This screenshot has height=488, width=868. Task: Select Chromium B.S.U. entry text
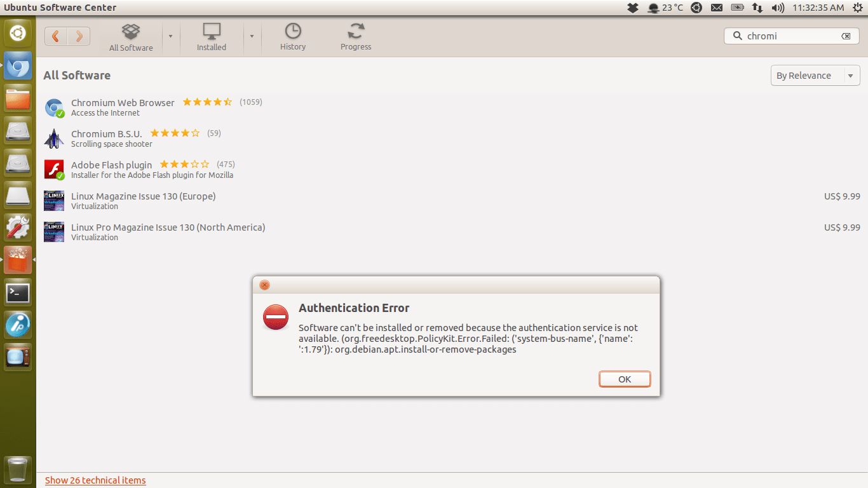pos(107,133)
